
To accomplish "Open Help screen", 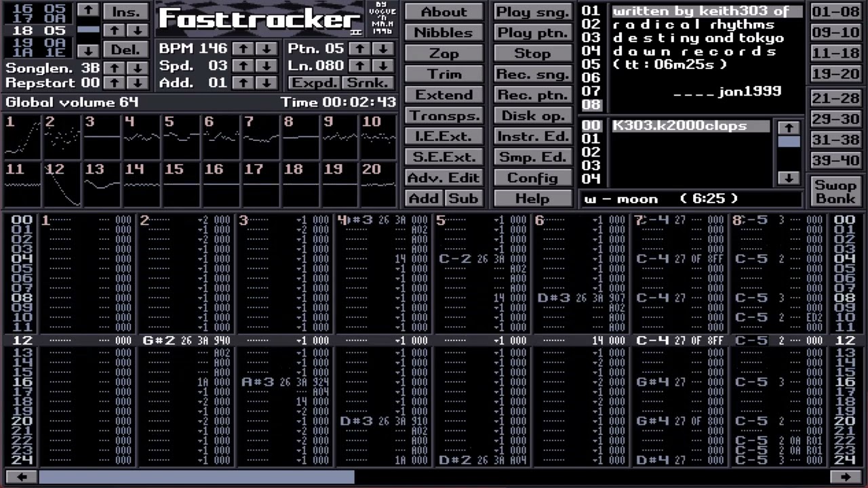I will 532,198.
